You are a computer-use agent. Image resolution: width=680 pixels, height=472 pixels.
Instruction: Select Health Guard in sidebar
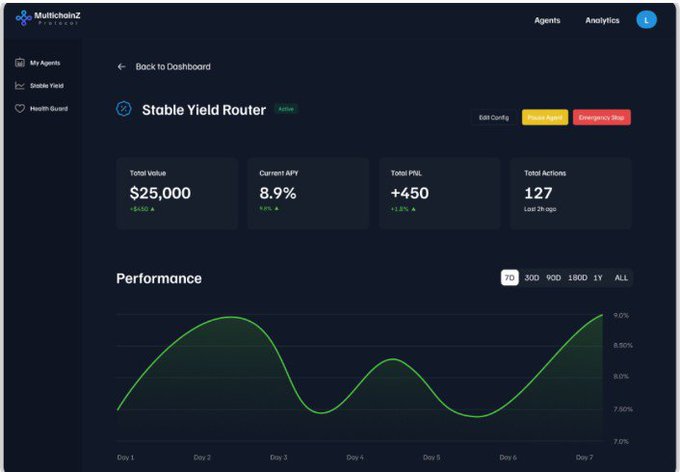click(x=49, y=109)
